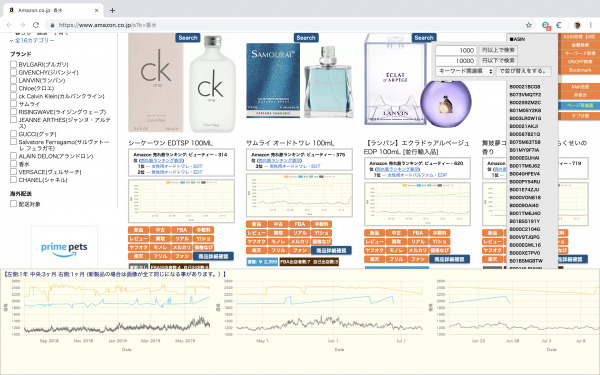Enable the CHANEL brand checkbox
This screenshot has height=375, width=600.
pos(13,179)
